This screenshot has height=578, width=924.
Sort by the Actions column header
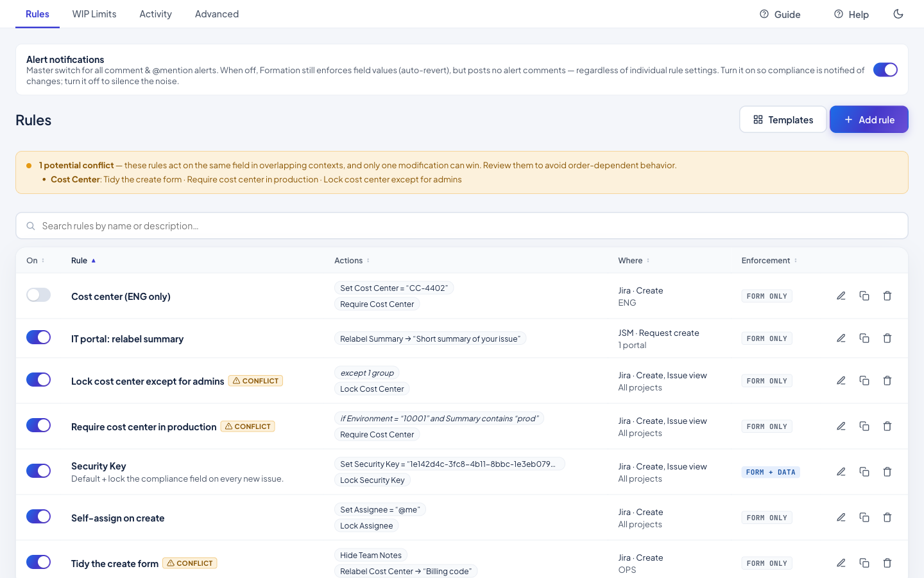352,261
